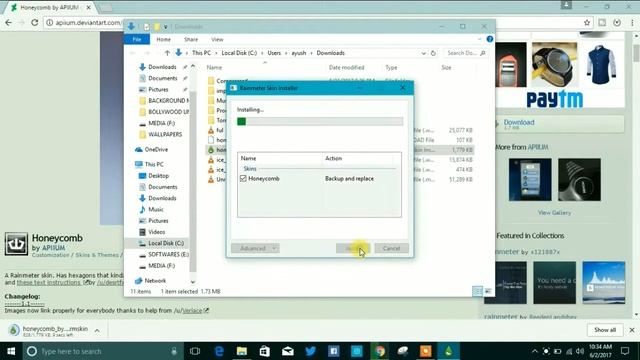The height and width of the screenshot is (360, 640).
Task: Click Users breadcrumb in address bar
Action: (274, 53)
